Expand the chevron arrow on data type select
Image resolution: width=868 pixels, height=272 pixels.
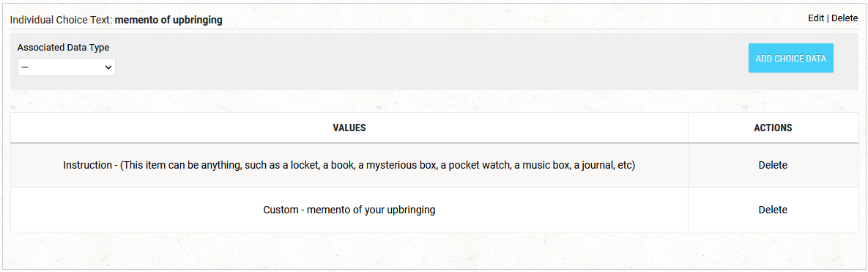pos(108,67)
